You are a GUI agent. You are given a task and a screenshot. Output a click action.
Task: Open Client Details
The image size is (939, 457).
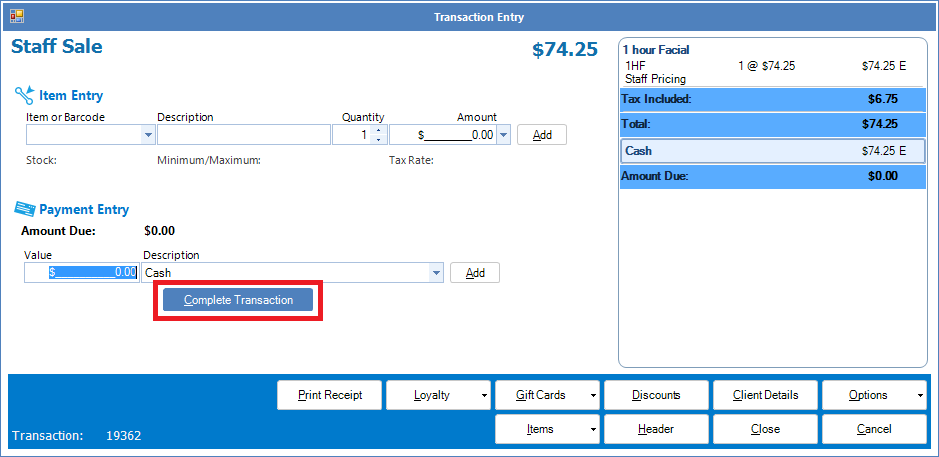(765, 395)
